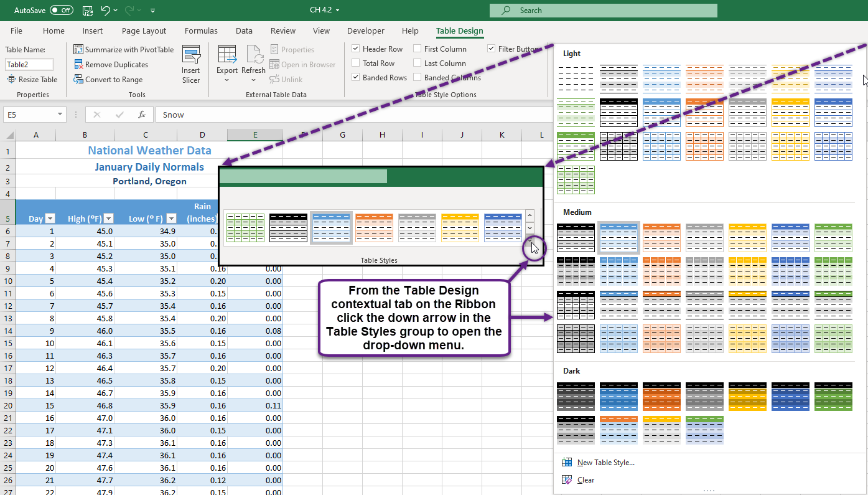868x495 pixels.
Task: Click the Portland, Oregon cell
Action: point(149,181)
